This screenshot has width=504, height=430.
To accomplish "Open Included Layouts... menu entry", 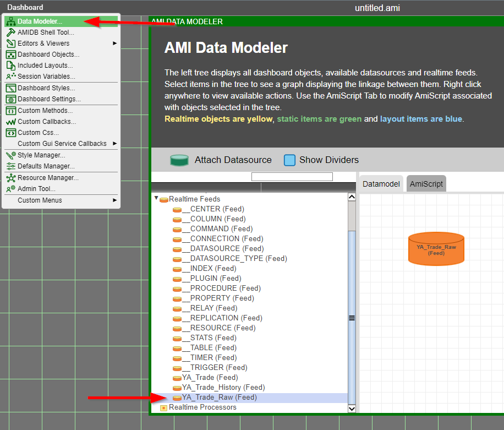I will (61, 66).
